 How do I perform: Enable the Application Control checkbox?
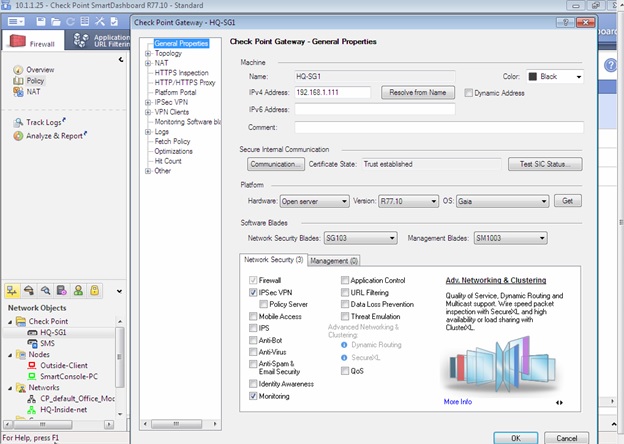345,280
